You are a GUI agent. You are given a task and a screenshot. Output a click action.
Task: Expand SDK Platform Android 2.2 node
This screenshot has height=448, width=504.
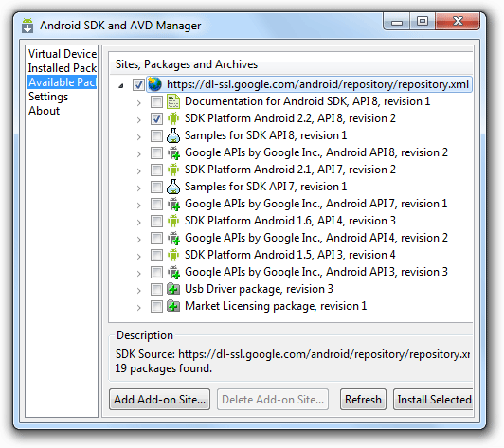pos(138,120)
